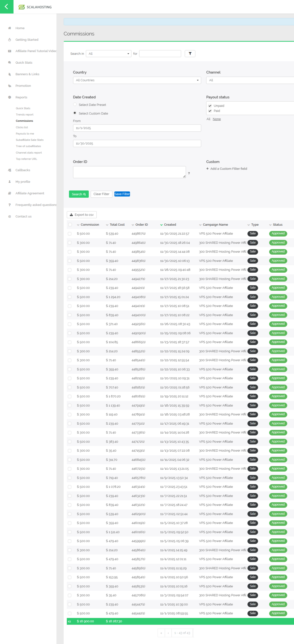
Task: Go to first page of results
Action: click(x=161, y=633)
